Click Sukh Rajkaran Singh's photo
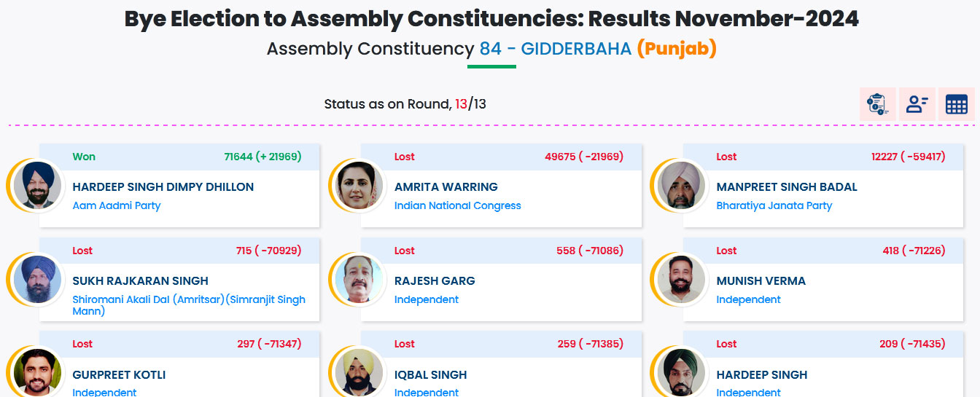The width and height of the screenshot is (980, 397). (37, 280)
